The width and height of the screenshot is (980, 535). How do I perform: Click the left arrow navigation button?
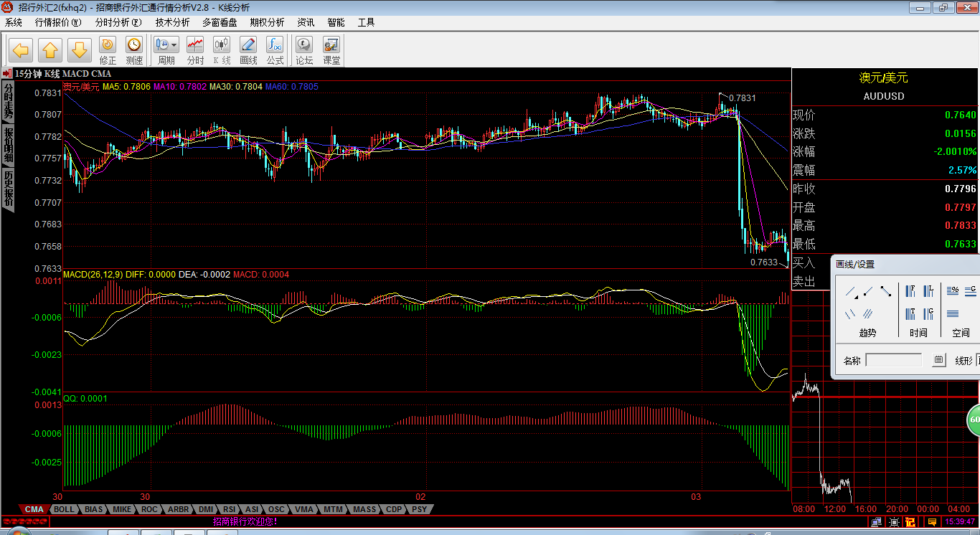click(21, 50)
